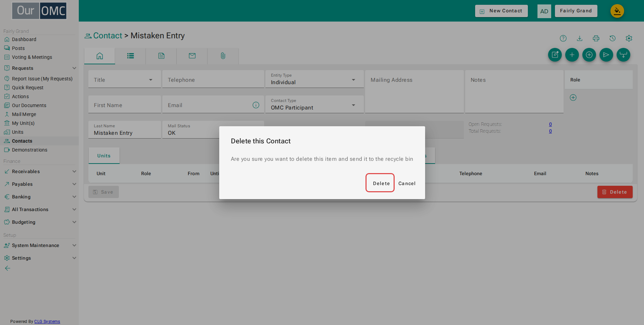The image size is (644, 325).
Task: Open the Contact Type dropdown
Action: pos(314,105)
